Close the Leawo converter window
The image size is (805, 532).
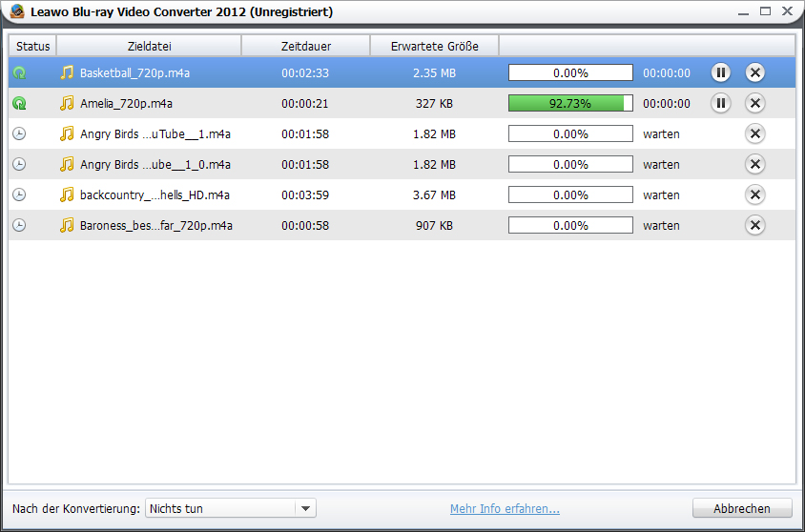787,10
